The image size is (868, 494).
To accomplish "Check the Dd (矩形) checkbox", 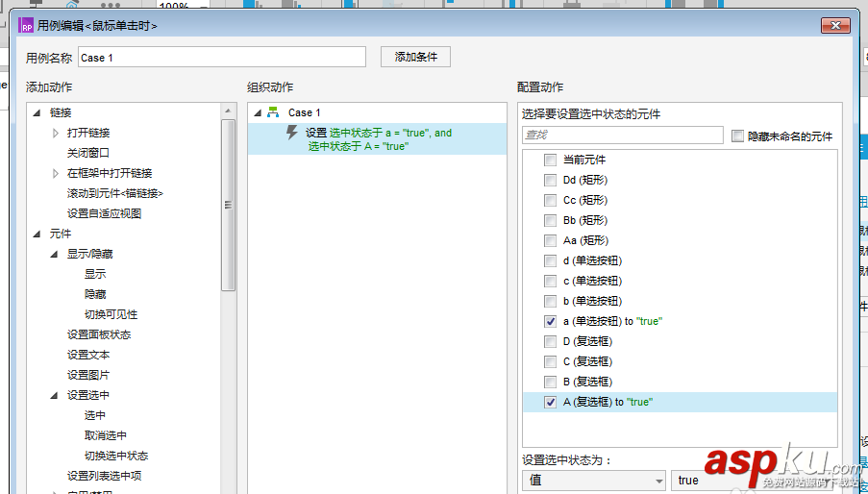I will (x=550, y=180).
